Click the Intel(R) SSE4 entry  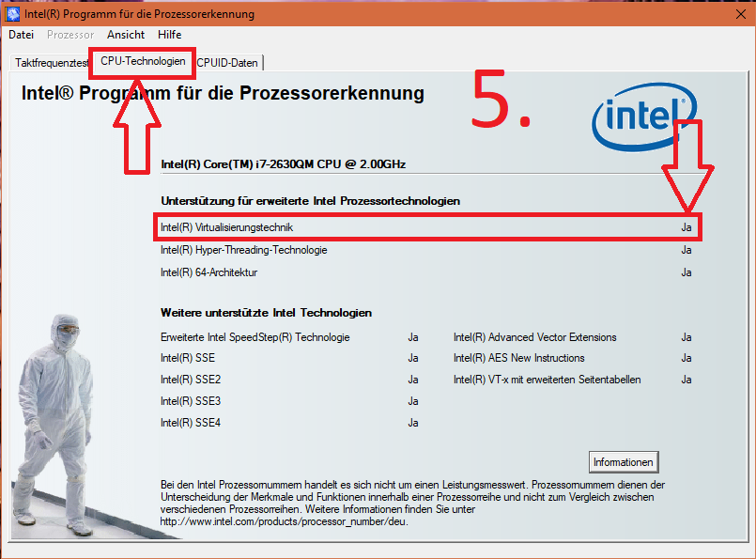point(191,423)
